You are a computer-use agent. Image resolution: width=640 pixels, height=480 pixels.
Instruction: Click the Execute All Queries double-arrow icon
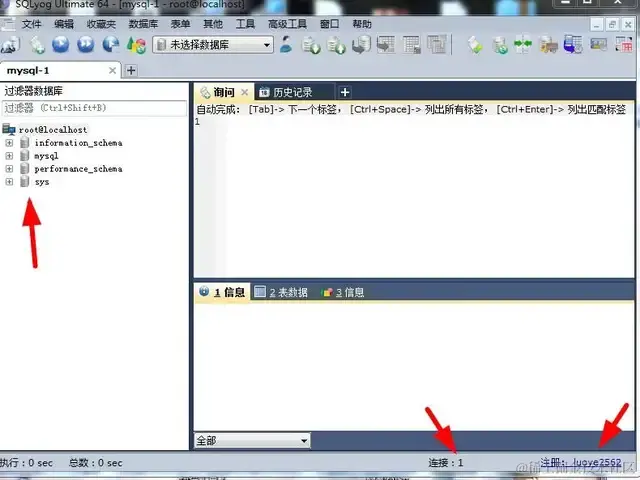click(x=86, y=44)
